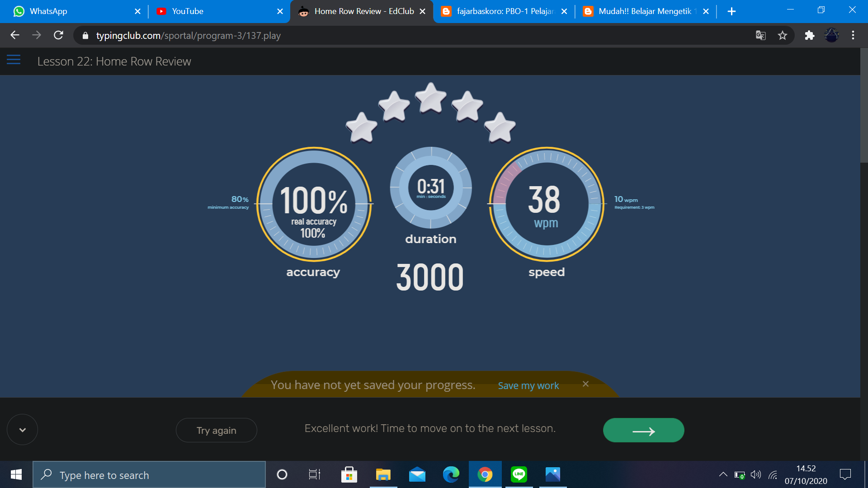Image resolution: width=868 pixels, height=488 pixels.
Task: Open Microsoft Edge from taskbar
Action: (x=451, y=474)
